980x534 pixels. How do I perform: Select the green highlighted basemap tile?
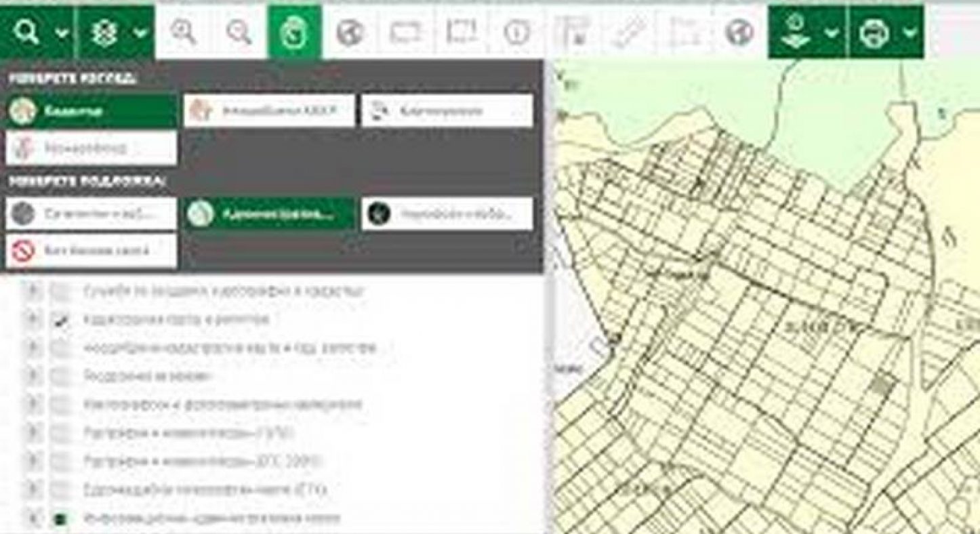click(x=270, y=214)
